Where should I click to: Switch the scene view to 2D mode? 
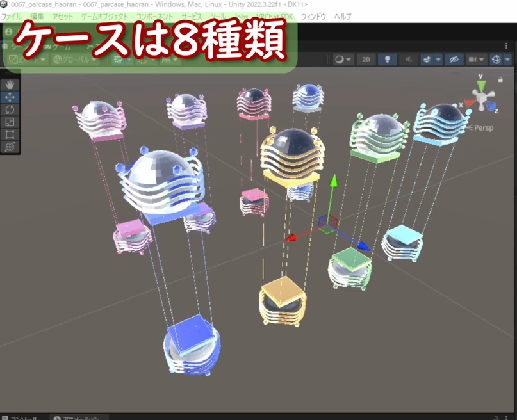point(365,58)
